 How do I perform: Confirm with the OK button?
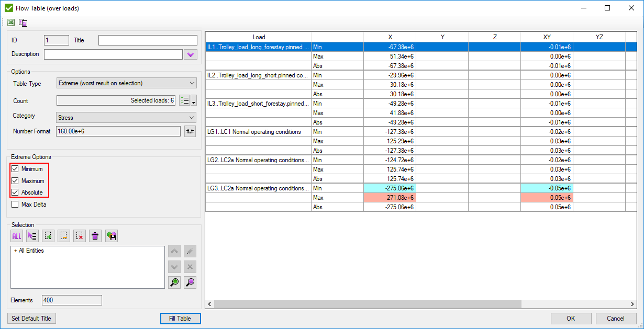571,319
